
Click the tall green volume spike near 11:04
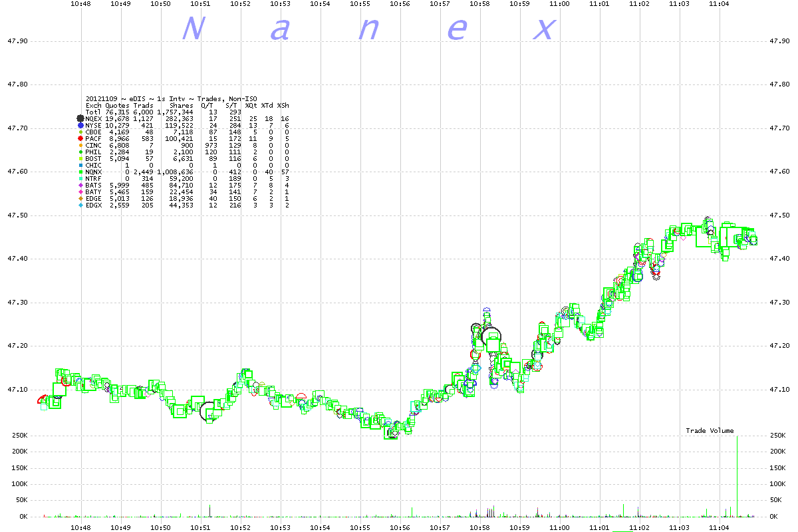[737, 475]
